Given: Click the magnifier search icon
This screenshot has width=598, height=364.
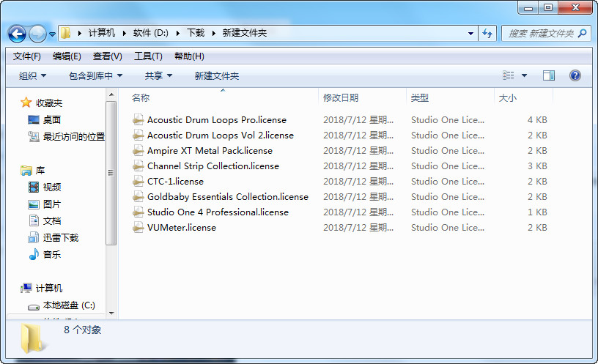Looking at the screenshot, I should click(583, 34).
